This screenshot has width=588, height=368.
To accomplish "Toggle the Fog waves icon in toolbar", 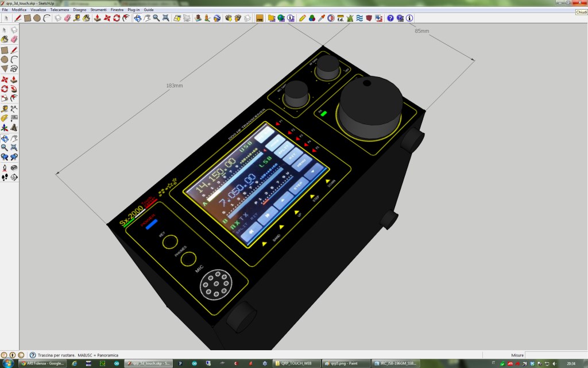I will coord(359,18).
